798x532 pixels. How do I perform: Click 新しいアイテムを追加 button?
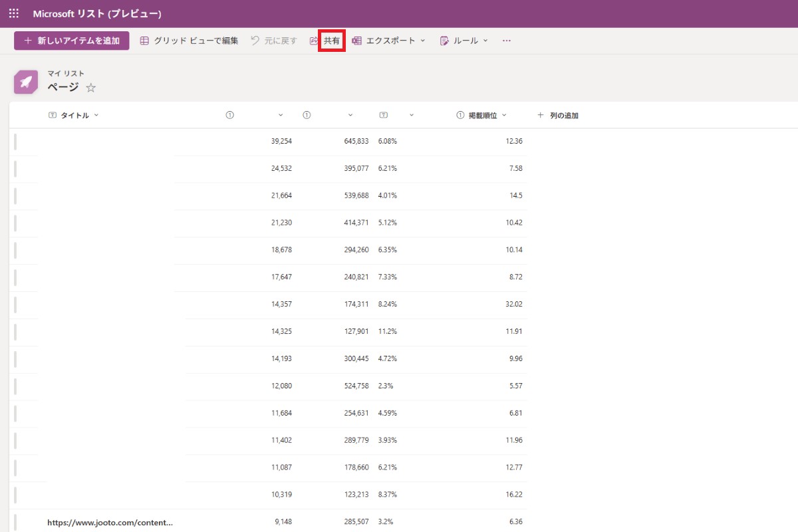72,41
